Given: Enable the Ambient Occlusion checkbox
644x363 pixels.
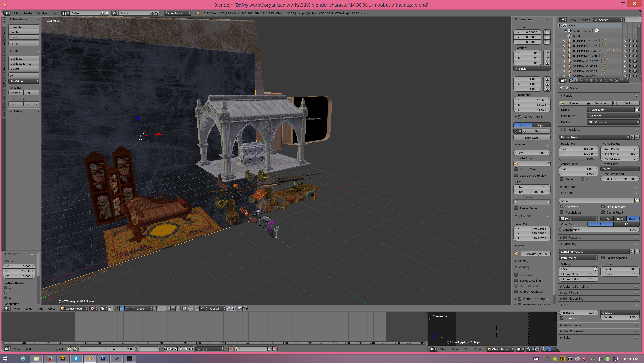Looking at the screenshot, I should (516, 291).
